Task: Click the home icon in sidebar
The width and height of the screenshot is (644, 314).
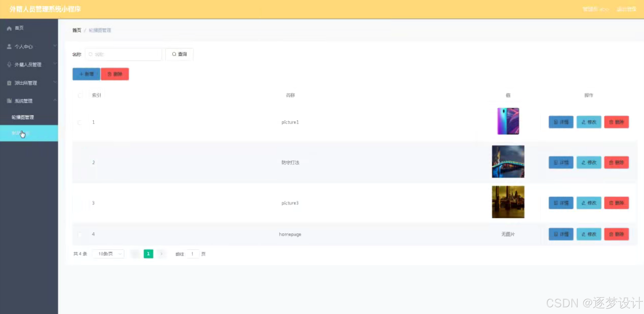Action: [x=9, y=28]
